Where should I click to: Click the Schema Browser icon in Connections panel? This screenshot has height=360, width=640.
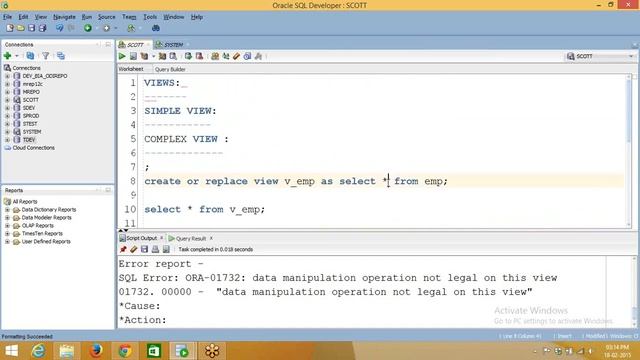61,56
